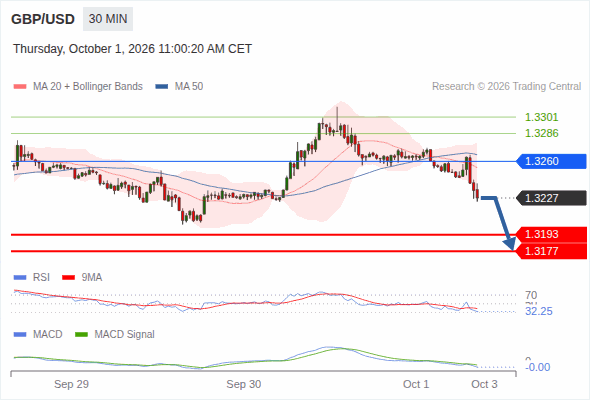Select the blue 1.3260 pivot price tag
Viewport: 590px width, 400px height.
551,161
